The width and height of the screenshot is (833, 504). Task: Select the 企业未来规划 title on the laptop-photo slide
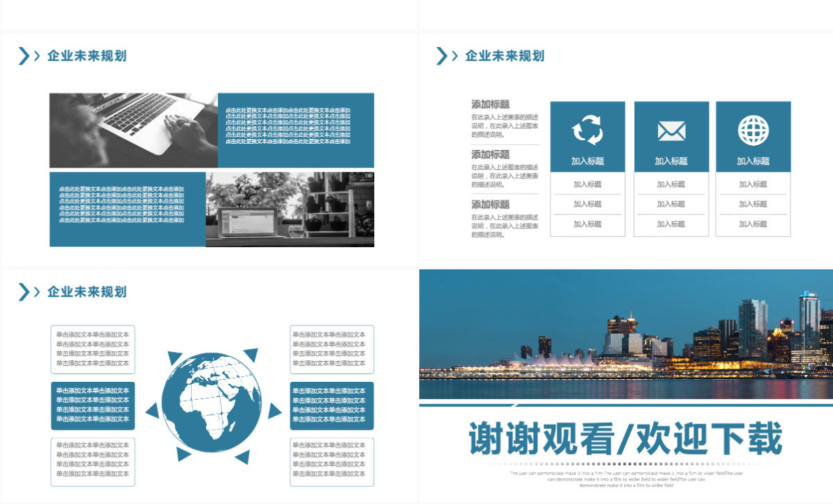point(87,56)
